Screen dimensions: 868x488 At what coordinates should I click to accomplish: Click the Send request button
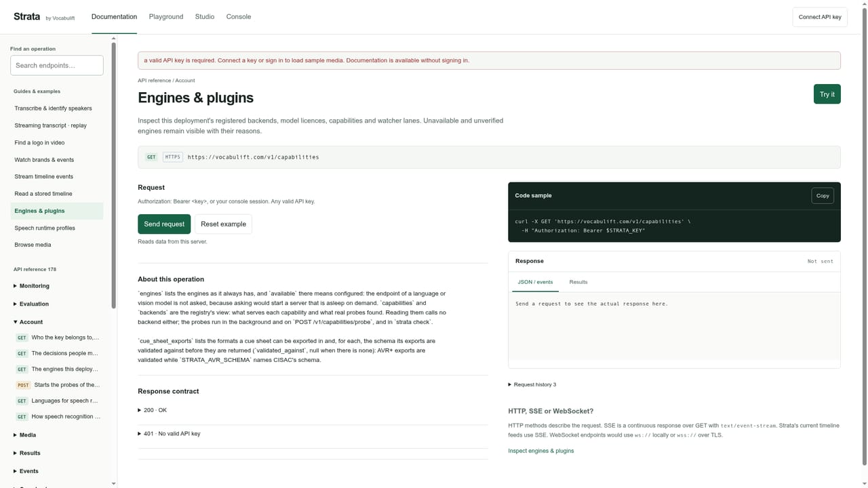coord(164,224)
